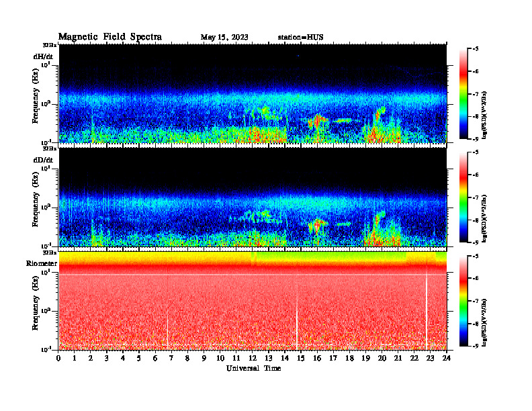Click hour tick label '24' on time axis
Viewport: 532px width, 411px height.
447,359
